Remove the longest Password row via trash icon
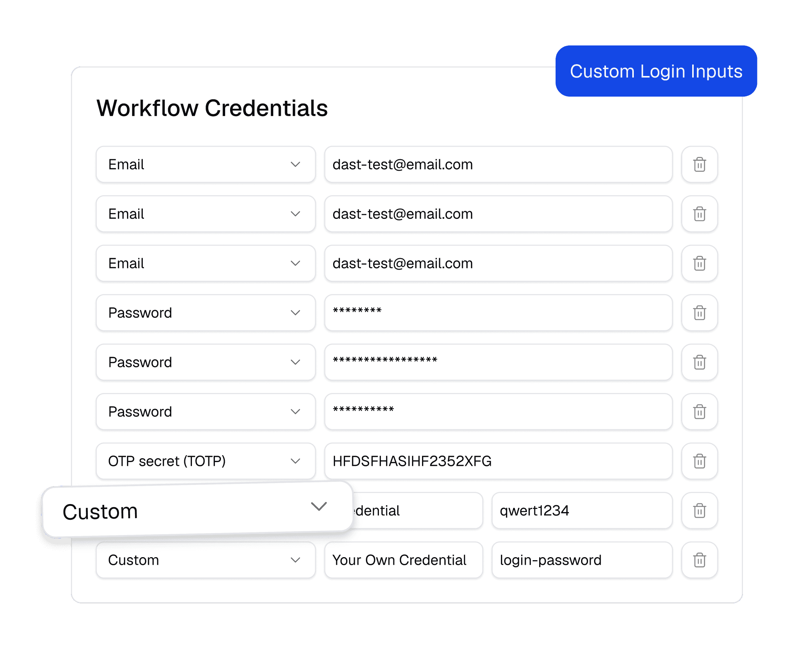812x666 pixels. [x=699, y=362]
